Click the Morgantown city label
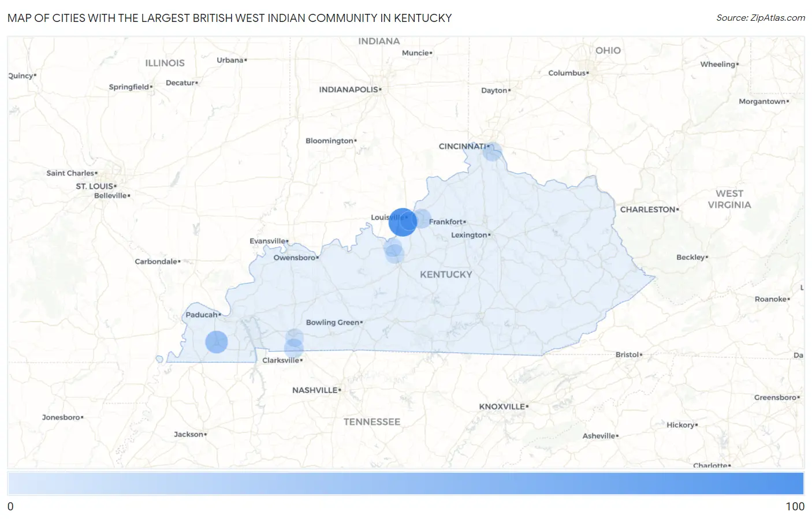Viewport: 812px width, 519px height. pyautogui.click(x=762, y=102)
